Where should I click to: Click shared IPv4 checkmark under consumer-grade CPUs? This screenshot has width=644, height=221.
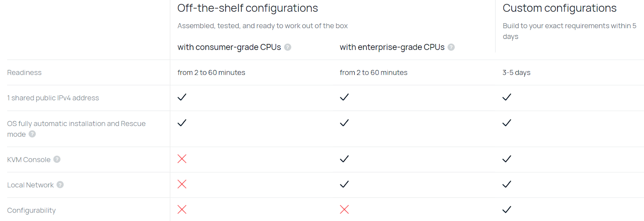(182, 97)
